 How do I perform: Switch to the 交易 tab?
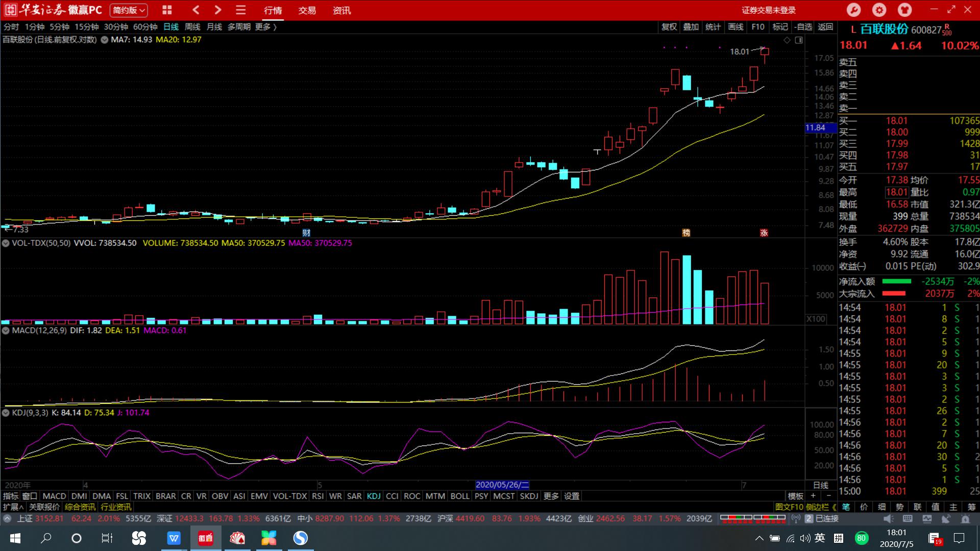(307, 10)
